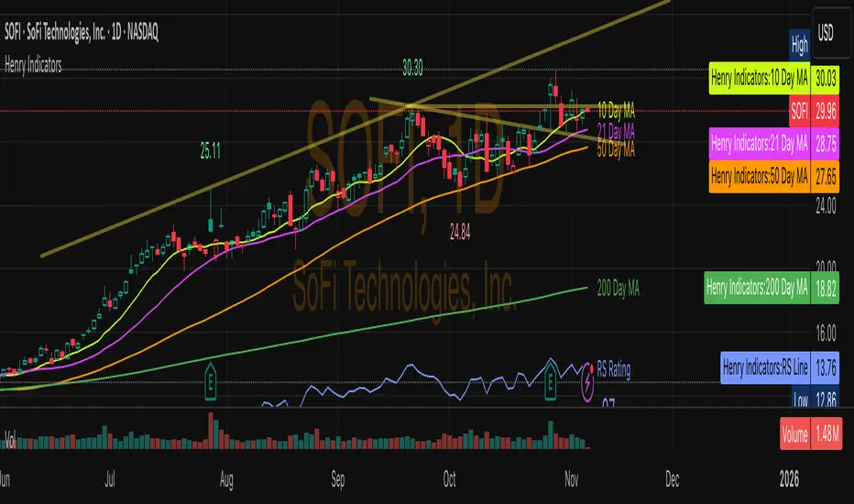The height and width of the screenshot is (504, 854).
Task: Click the 2026 date on time axis
Action: pos(789,479)
